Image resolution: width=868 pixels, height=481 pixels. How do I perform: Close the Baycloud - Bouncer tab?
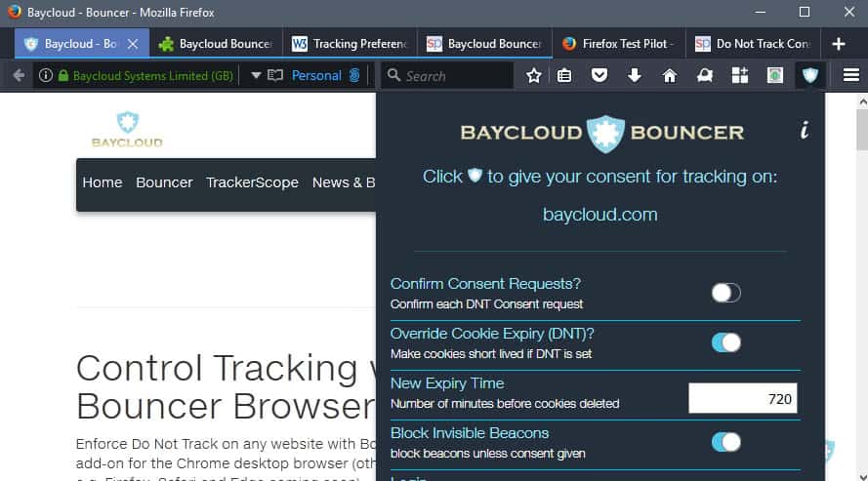click(133, 44)
